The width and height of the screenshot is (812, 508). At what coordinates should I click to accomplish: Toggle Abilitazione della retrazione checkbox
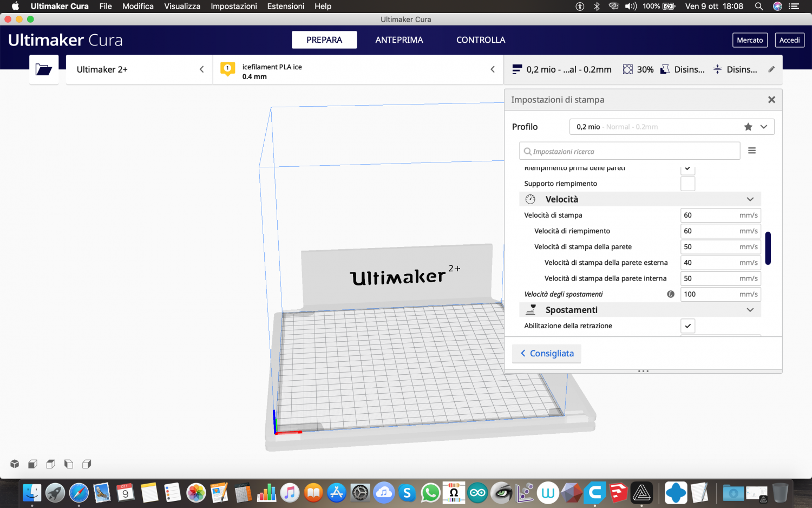(x=687, y=326)
